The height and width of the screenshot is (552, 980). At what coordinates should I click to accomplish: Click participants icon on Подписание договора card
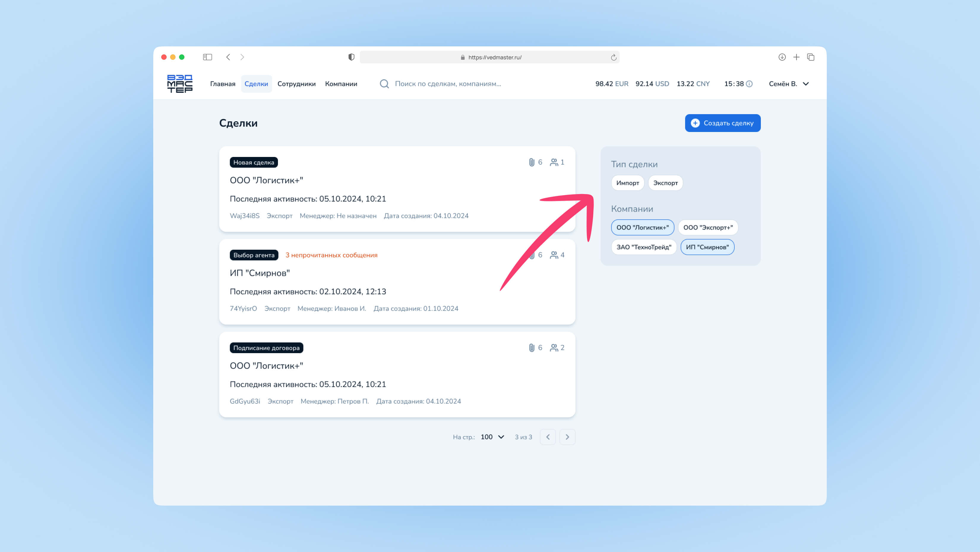[x=554, y=347]
